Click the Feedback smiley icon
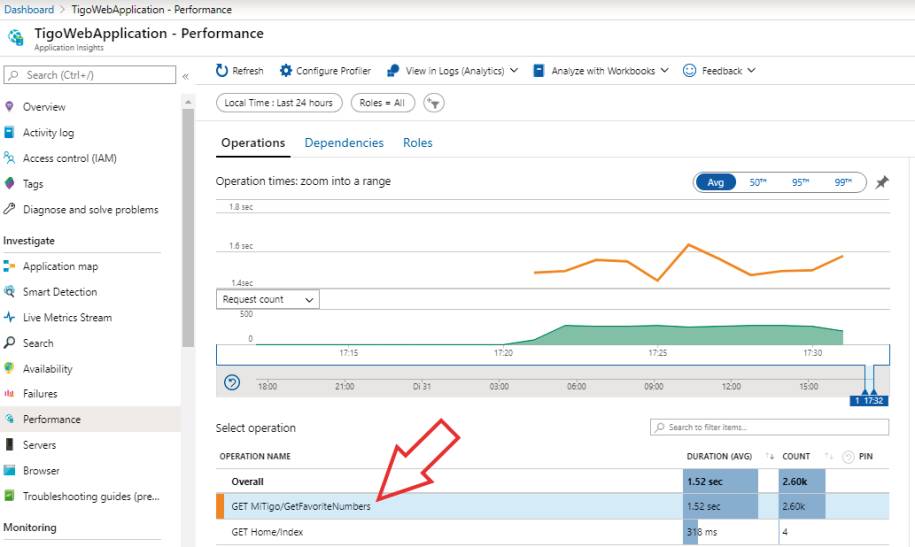 (x=689, y=71)
